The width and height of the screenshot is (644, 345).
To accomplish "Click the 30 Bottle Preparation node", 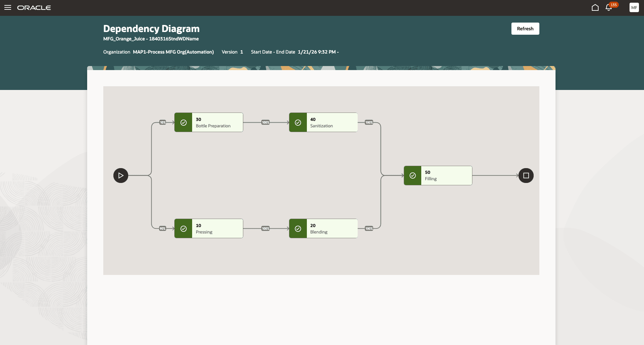I will pos(217,122).
